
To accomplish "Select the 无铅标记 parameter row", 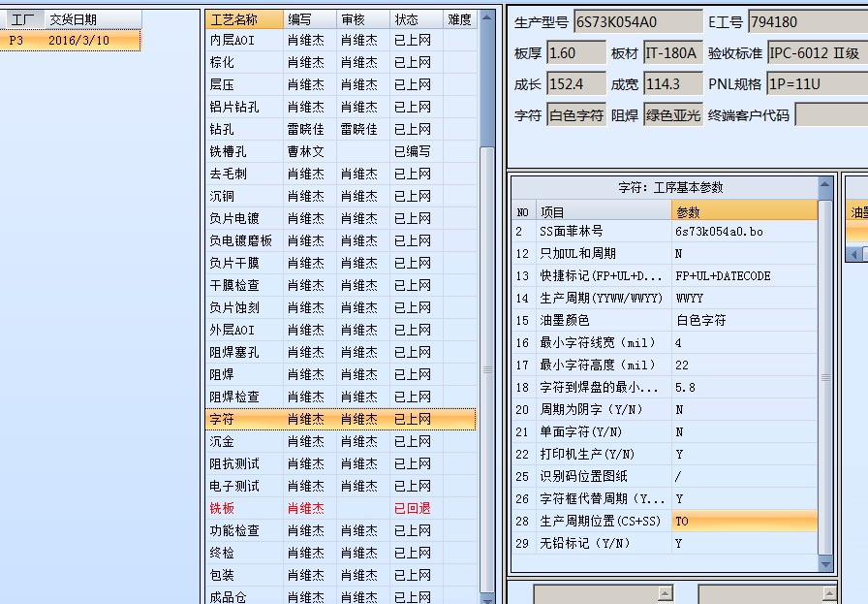I will 665,543.
